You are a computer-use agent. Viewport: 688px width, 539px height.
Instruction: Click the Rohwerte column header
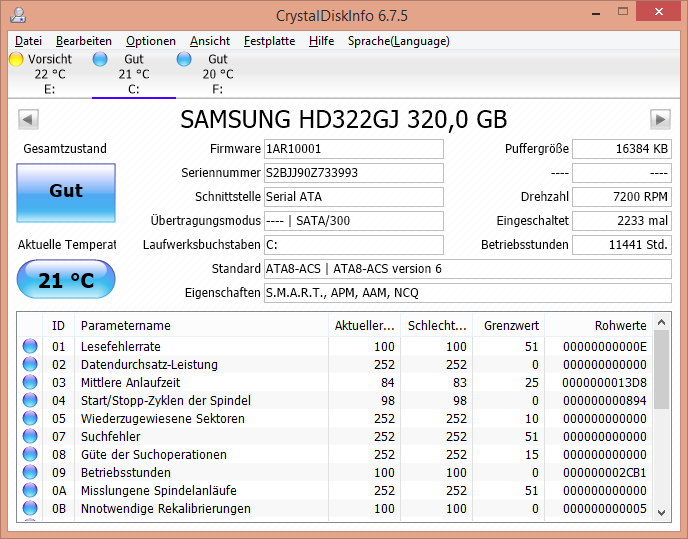pyautogui.click(x=598, y=325)
